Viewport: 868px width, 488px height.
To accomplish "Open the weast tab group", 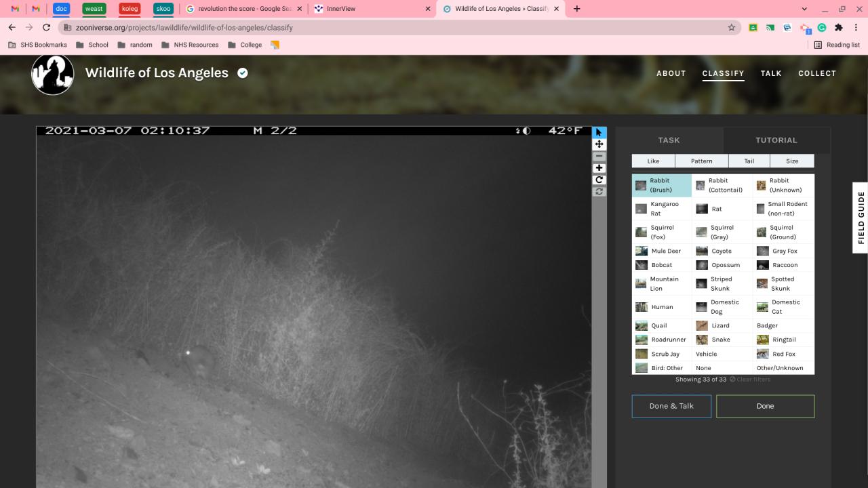I will 94,9.
